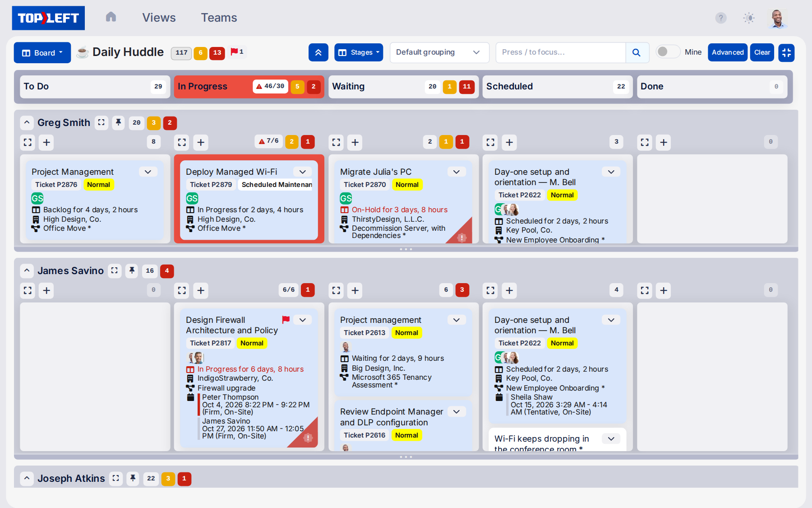Viewport: 812px width, 508px height.
Task: Pin the Joseph Atkins swimlane
Action: click(133, 478)
